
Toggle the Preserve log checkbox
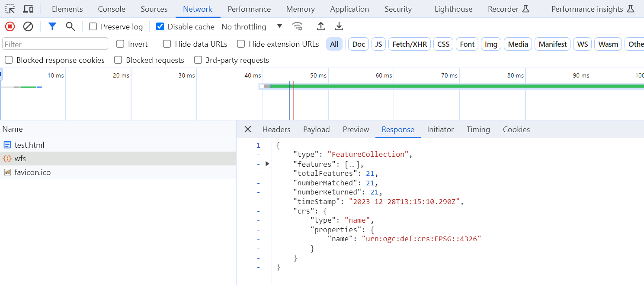pos(93,26)
